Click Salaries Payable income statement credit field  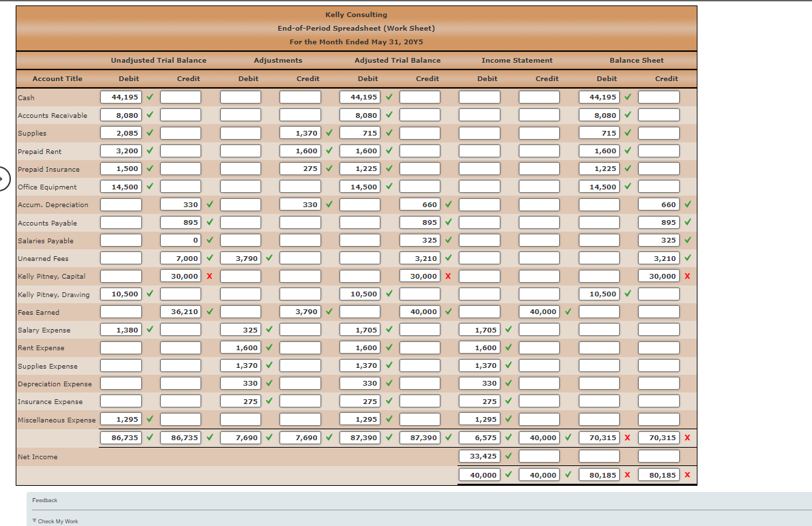(539, 240)
